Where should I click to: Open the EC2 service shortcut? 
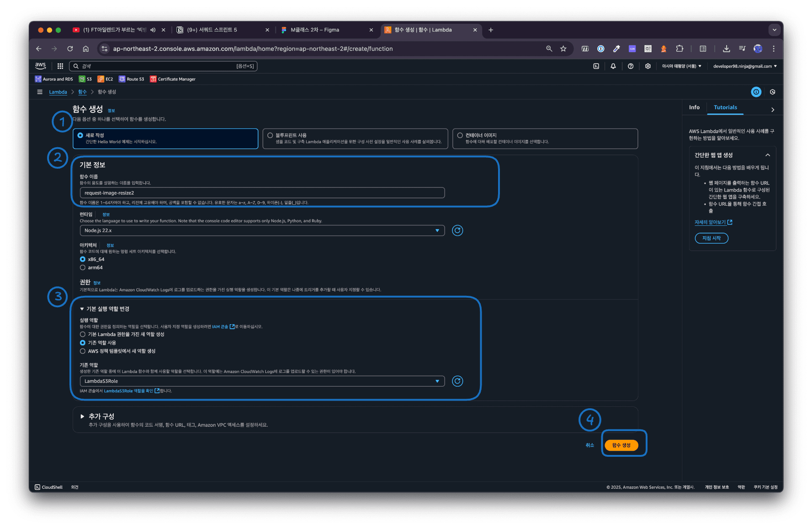(106, 79)
